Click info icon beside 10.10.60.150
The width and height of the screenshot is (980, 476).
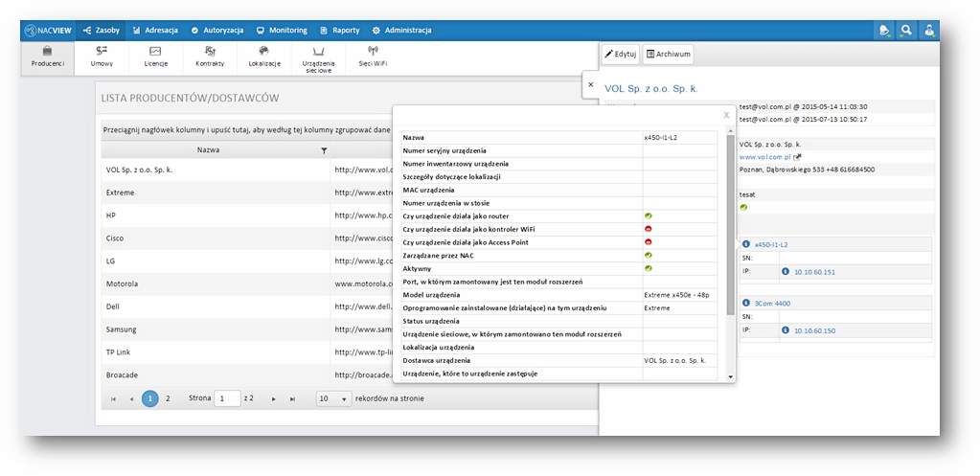[786, 330]
